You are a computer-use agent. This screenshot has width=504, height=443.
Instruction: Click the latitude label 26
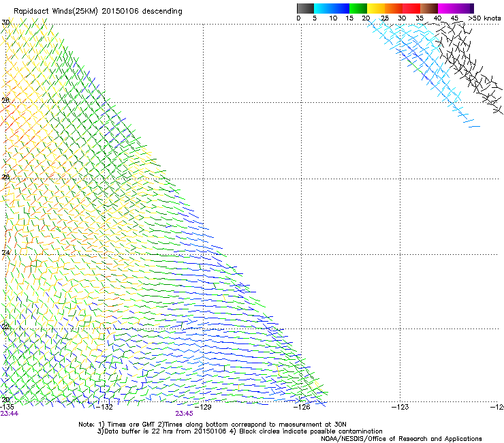5,177
